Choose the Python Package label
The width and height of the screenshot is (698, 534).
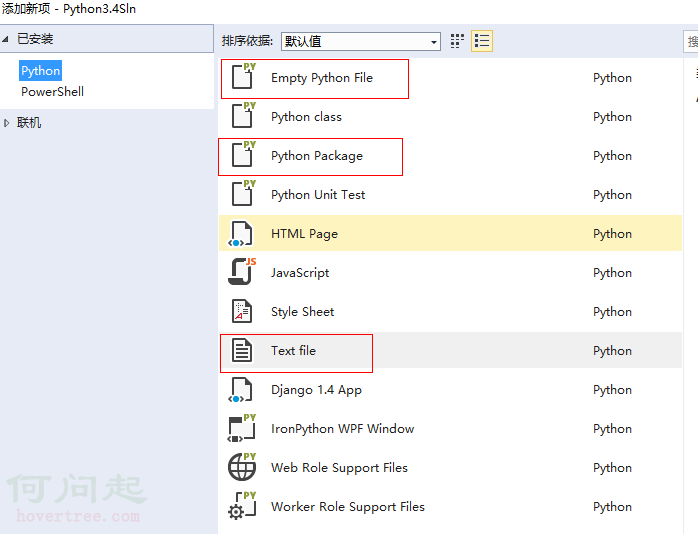(x=317, y=156)
